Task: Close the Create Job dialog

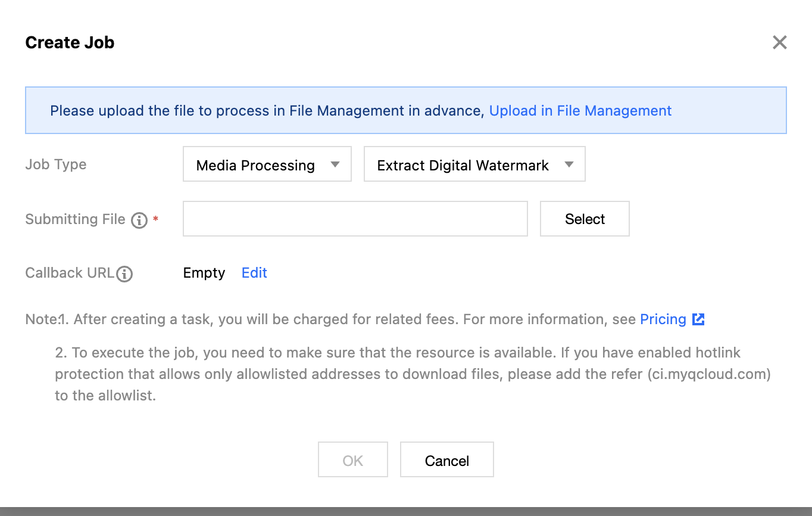Action: [779, 42]
